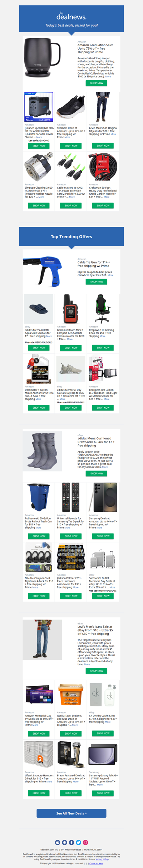The image size is (143, 868).
Task: Click Shop Now for Samsung Galaxy Tab A9+
Action: tap(103, 793)
